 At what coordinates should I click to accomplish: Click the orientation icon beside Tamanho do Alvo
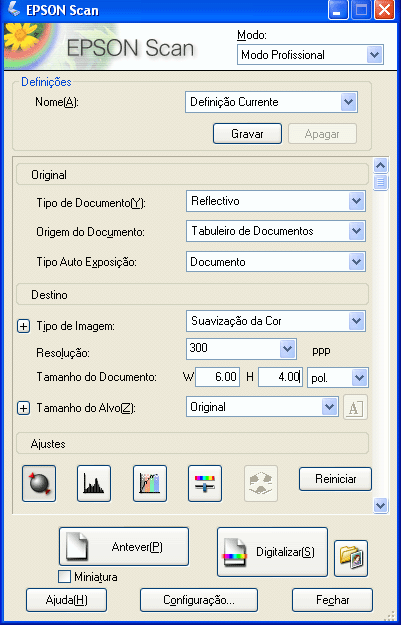point(355,407)
